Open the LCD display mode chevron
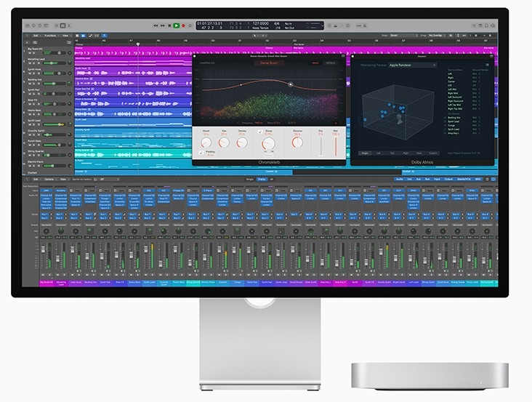Viewport: 532px width, 402px height. [322, 25]
